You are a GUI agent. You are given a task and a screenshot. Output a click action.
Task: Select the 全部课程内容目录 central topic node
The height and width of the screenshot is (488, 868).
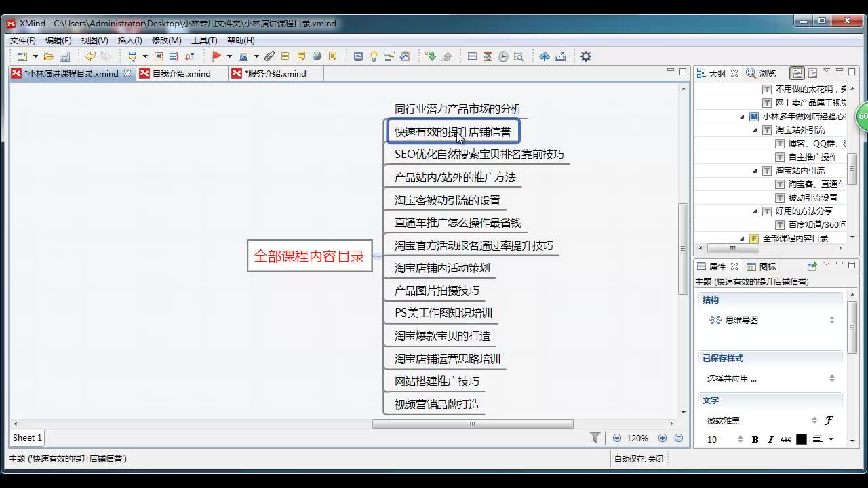point(309,256)
